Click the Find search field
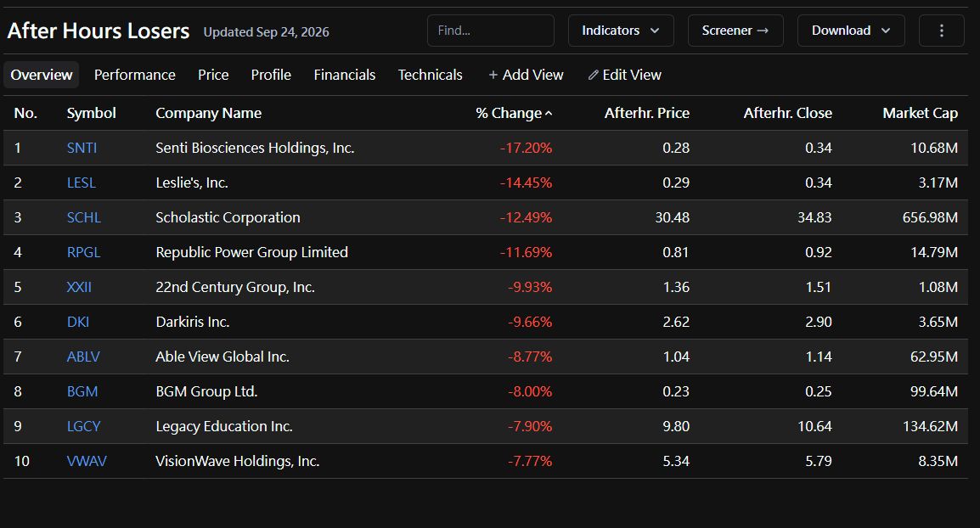Viewport: 980px width, 528px height. [x=491, y=31]
